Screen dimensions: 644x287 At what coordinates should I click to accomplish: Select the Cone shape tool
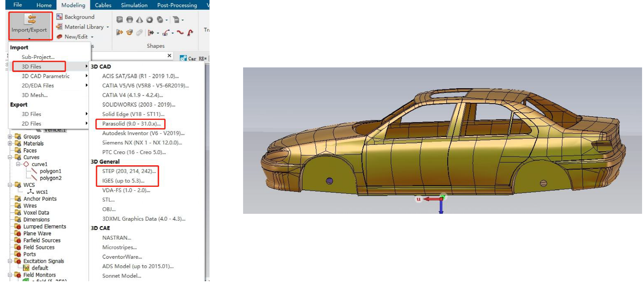tap(140, 20)
